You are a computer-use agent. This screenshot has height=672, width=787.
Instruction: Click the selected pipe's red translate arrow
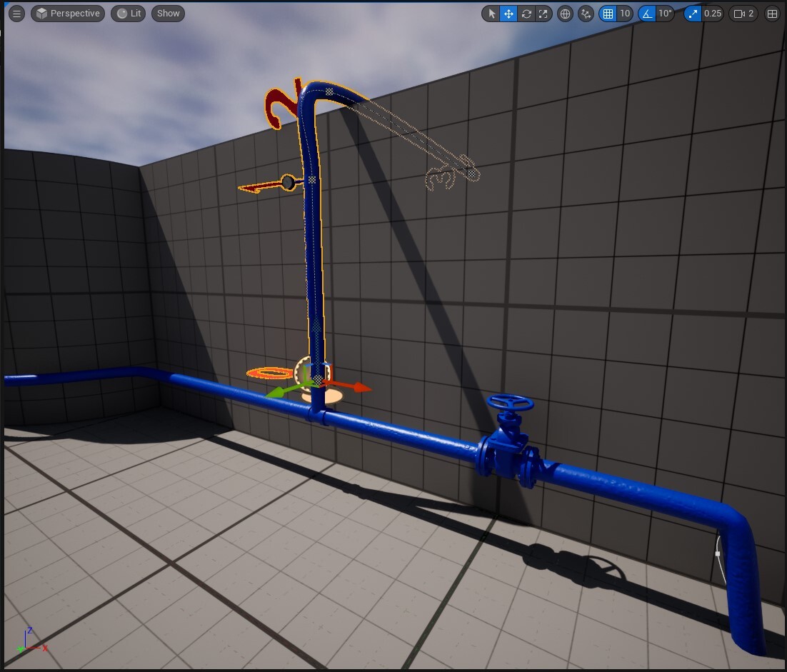pos(350,385)
